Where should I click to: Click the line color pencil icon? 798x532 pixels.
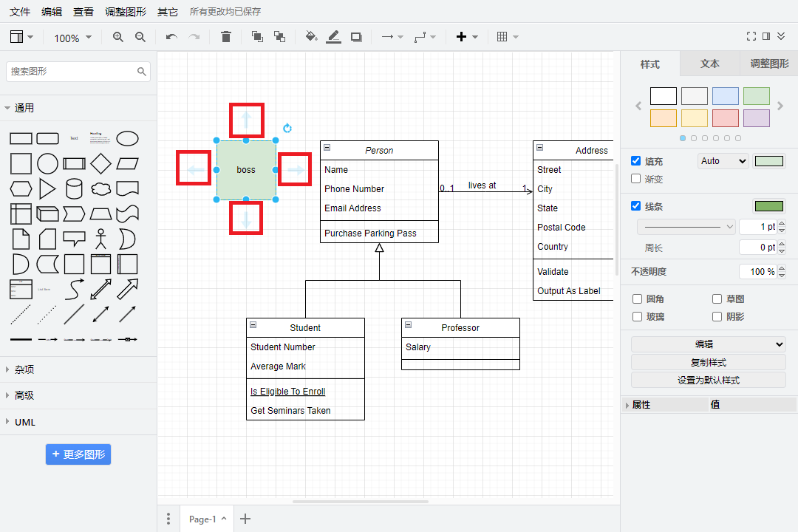333,37
